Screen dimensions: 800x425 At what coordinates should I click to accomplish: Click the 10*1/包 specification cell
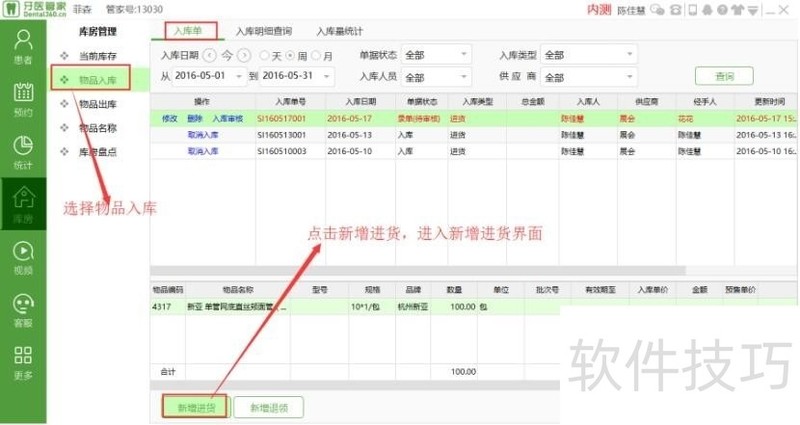point(365,307)
